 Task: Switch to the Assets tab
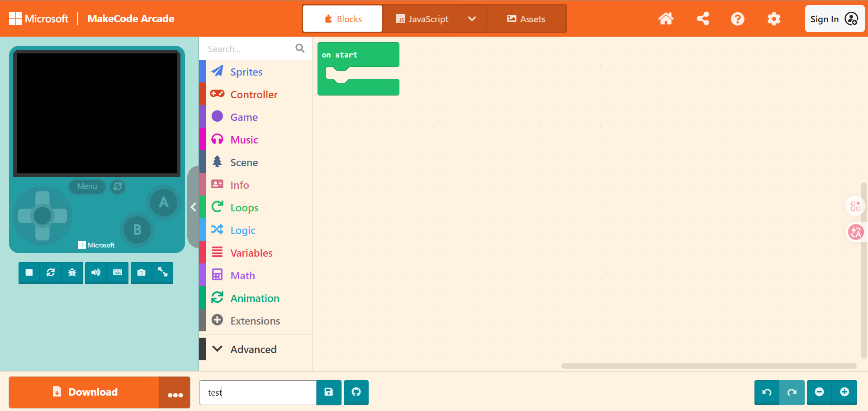coord(526,19)
